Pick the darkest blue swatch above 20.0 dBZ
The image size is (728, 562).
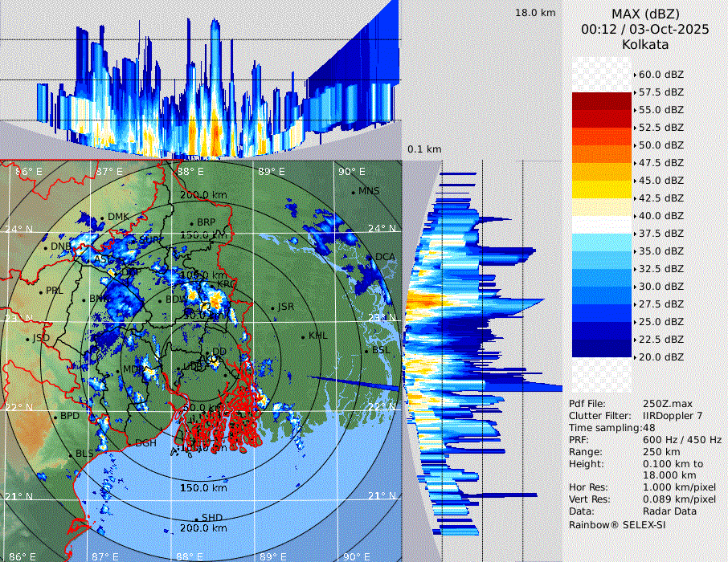[x=602, y=348]
